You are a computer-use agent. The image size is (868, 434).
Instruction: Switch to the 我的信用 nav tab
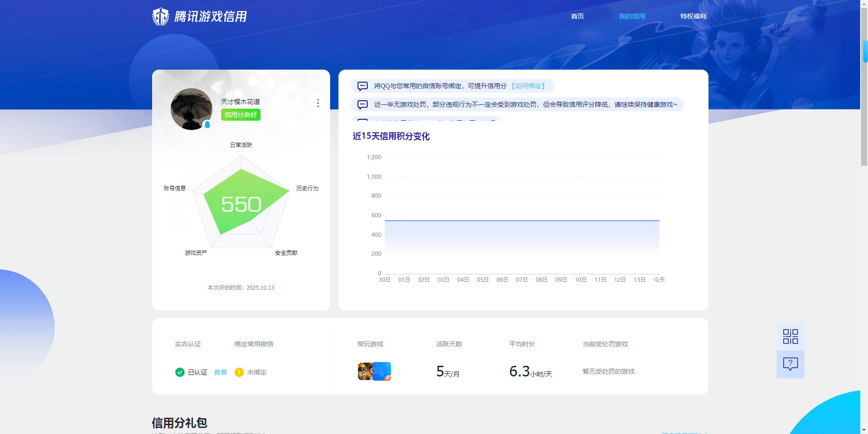pos(632,16)
